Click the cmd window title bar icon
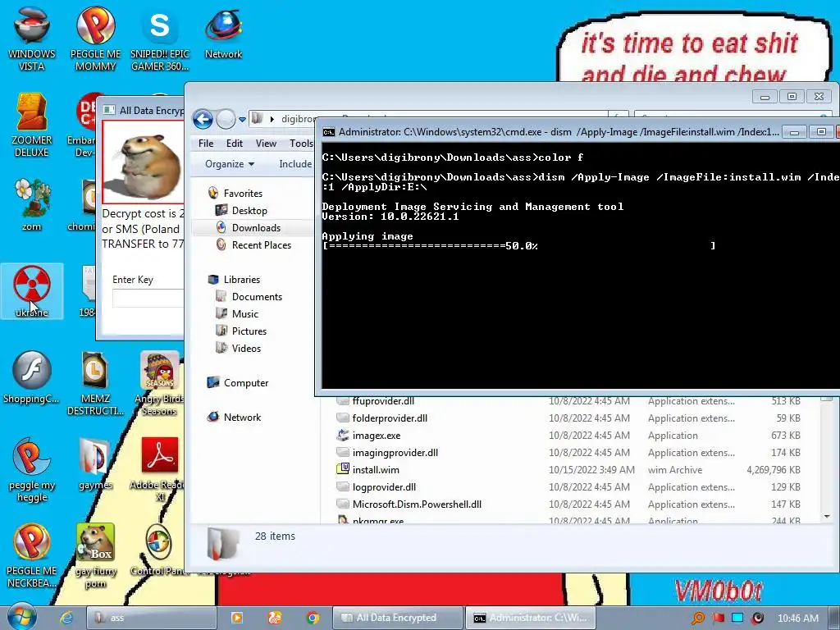 (329, 132)
